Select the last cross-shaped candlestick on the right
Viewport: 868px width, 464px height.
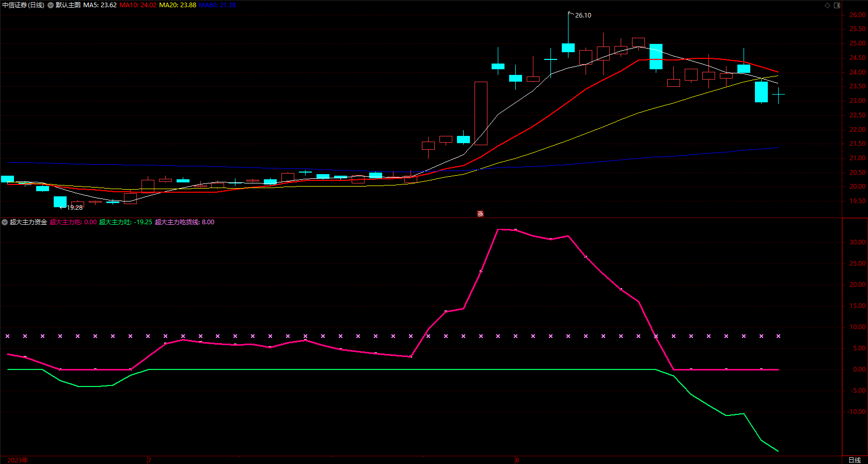(778, 95)
